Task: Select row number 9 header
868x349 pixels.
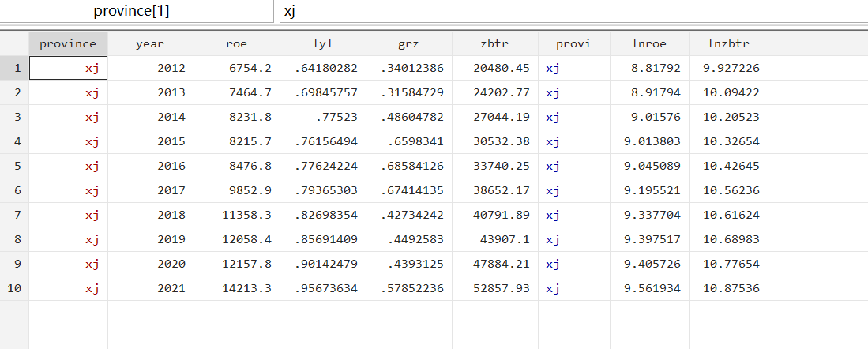Action: point(14,264)
